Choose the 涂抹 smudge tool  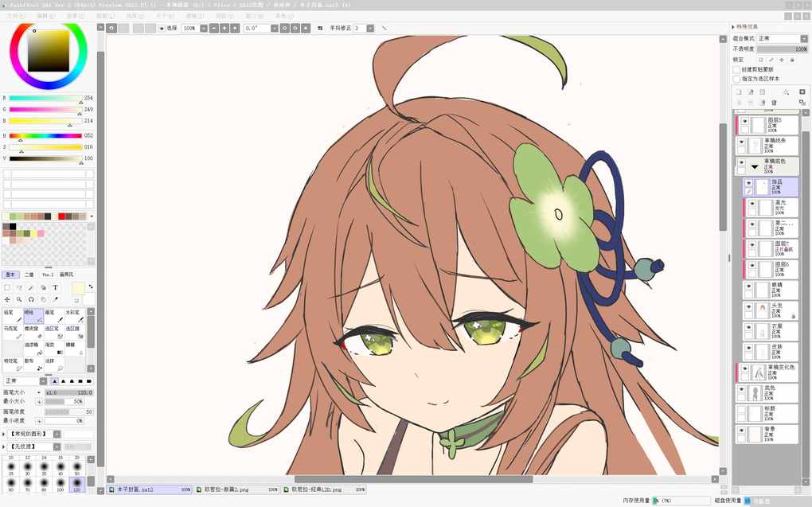click(54, 365)
